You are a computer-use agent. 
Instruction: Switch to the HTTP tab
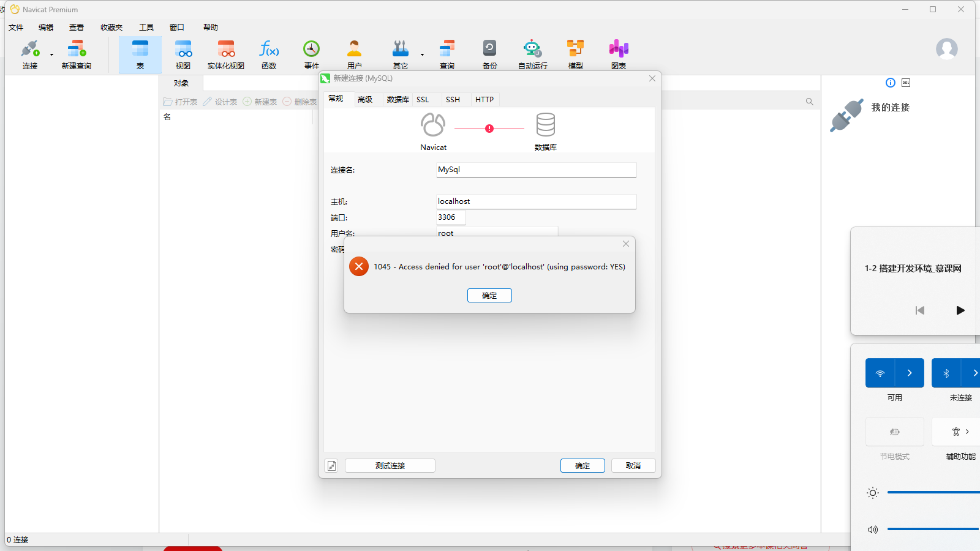click(484, 100)
